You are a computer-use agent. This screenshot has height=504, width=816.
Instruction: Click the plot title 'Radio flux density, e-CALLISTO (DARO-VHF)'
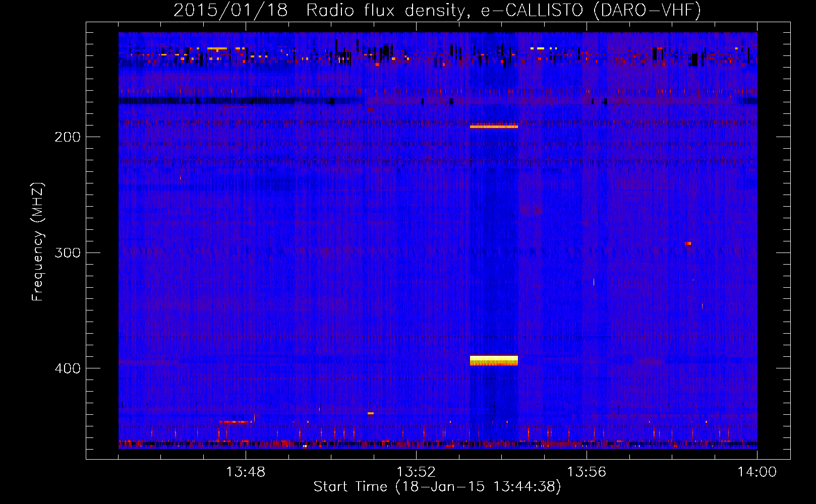(x=503, y=10)
